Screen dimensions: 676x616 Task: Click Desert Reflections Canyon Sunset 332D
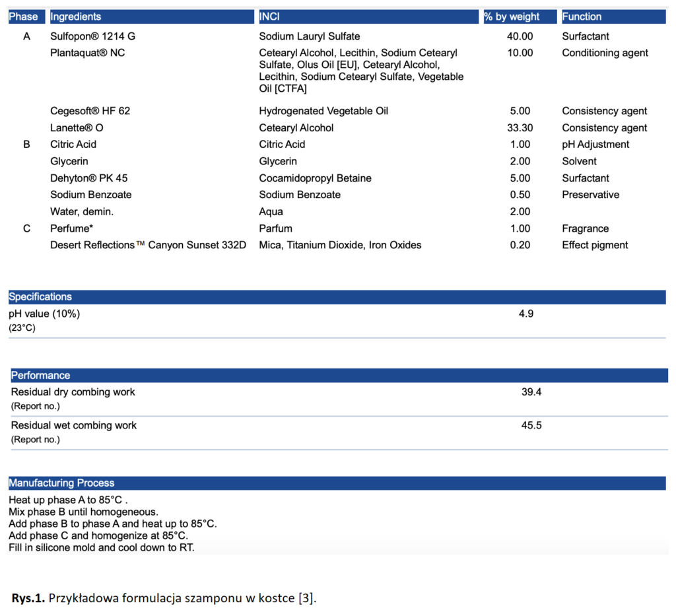click(x=149, y=245)
